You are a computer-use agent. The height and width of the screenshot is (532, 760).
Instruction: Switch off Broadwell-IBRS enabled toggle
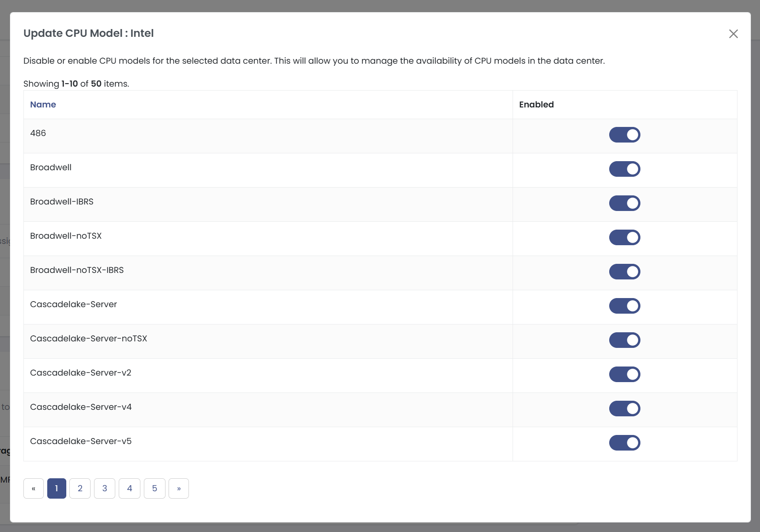(x=624, y=203)
